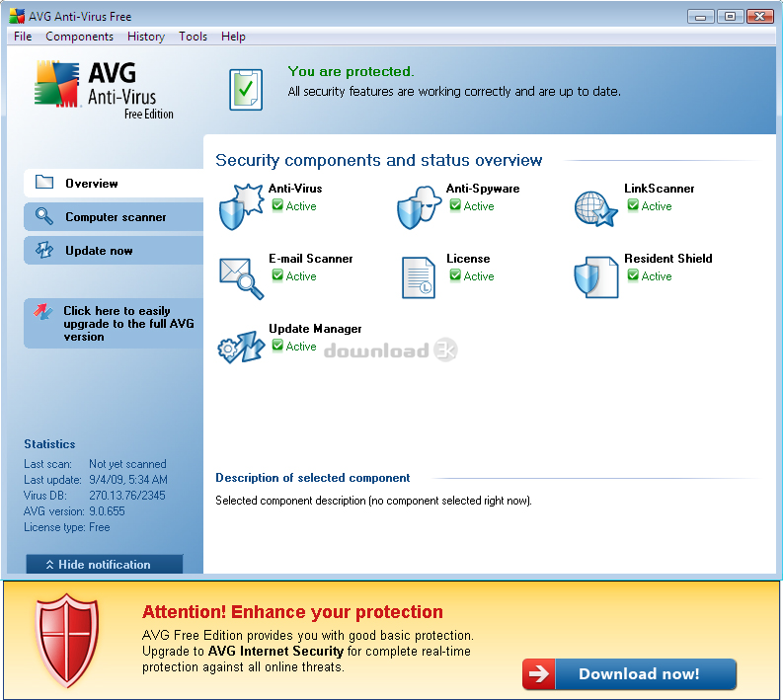Click the AVG version value 9.0.655
The height and width of the screenshot is (700, 783).
click(x=107, y=511)
